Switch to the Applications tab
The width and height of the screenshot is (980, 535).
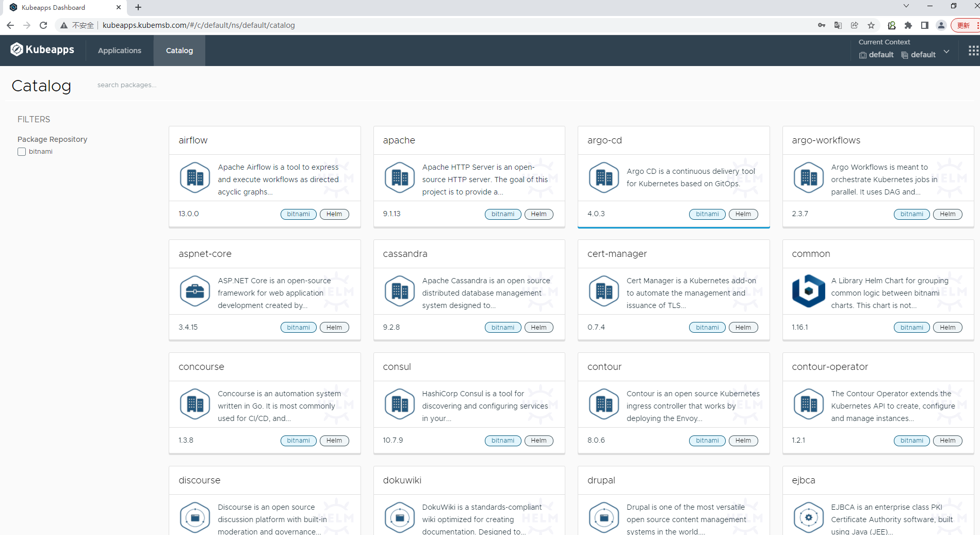coord(120,51)
